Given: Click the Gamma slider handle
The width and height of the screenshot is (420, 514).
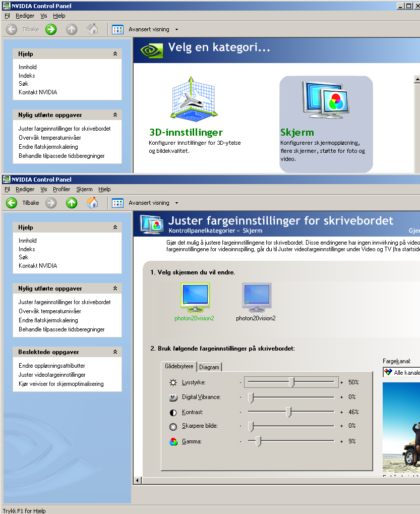Looking at the screenshot, I should click(258, 441).
